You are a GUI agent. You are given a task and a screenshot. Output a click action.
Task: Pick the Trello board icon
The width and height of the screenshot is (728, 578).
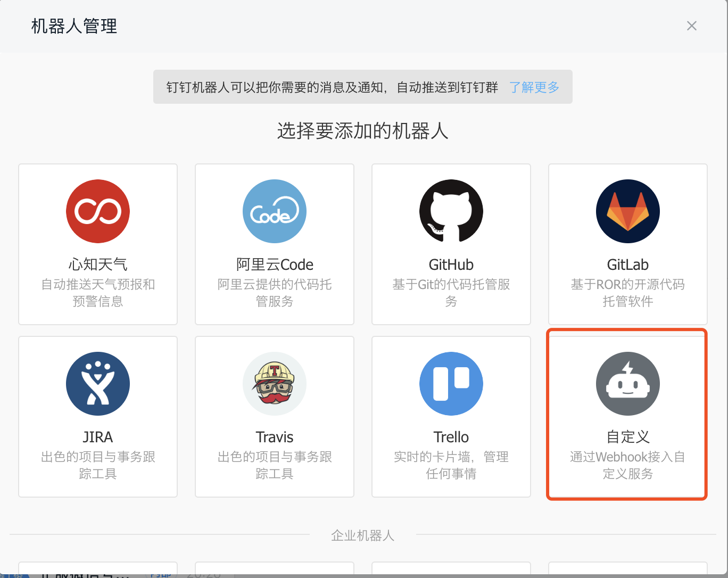pos(451,384)
